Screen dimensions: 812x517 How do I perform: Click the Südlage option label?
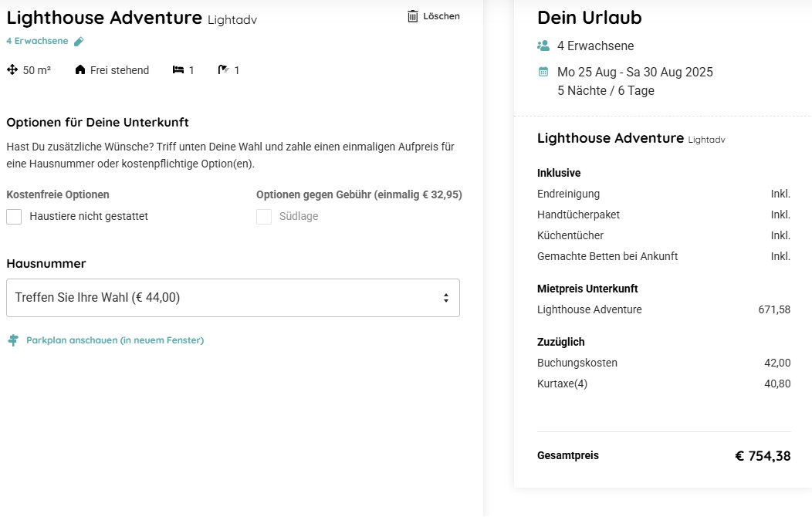click(x=299, y=216)
